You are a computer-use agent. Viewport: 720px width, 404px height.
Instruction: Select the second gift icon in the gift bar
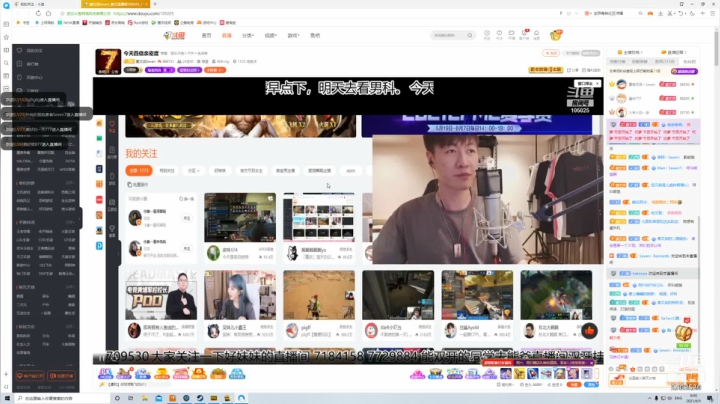click(124, 373)
